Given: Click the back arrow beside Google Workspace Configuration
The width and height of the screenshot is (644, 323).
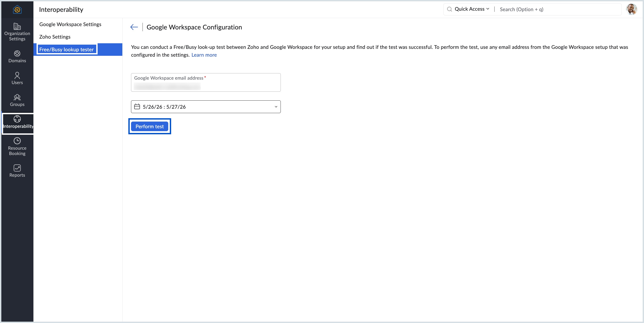Looking at the screenshot, I should [x=134, y=27].
